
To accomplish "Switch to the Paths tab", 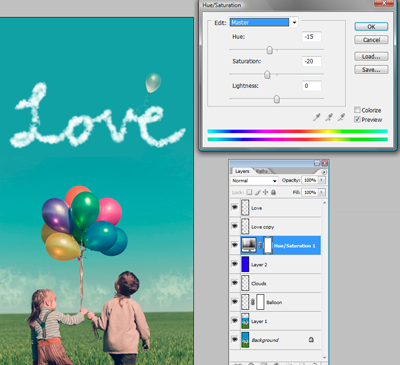I will pos(262,171).
